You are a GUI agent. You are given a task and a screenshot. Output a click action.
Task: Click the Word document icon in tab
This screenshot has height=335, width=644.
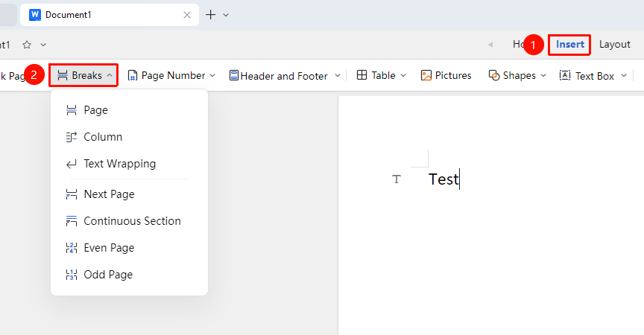[x=35, y=15]
